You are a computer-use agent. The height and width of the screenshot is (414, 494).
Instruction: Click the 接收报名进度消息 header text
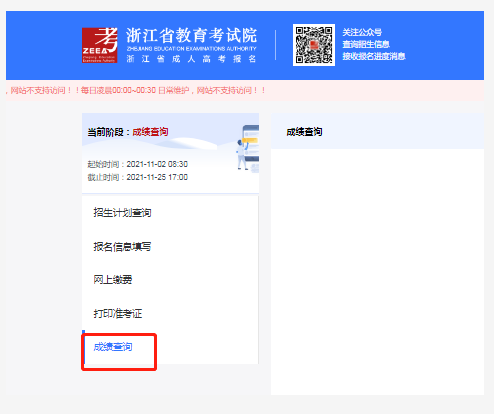point(374,56)
